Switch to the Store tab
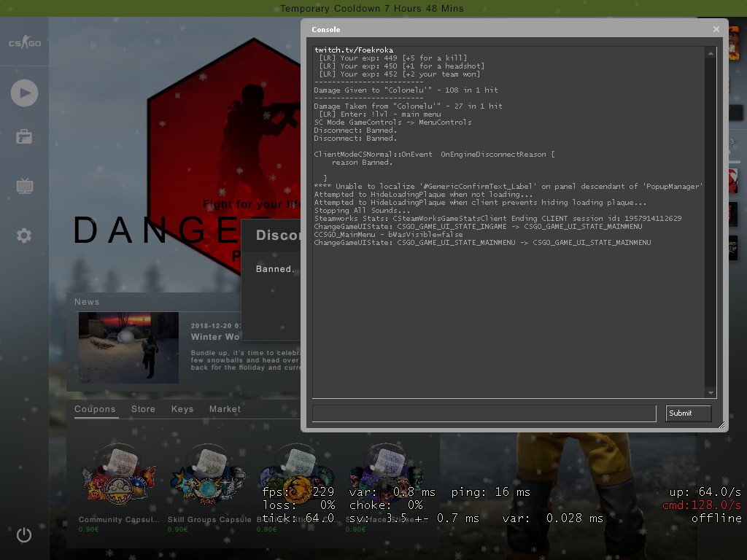 (x=144, y=409)
